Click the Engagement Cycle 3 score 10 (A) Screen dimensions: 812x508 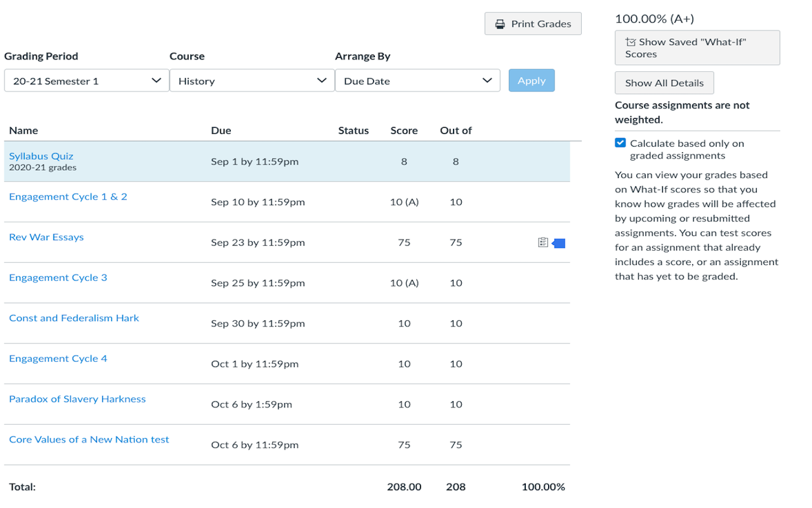point(404,283)
